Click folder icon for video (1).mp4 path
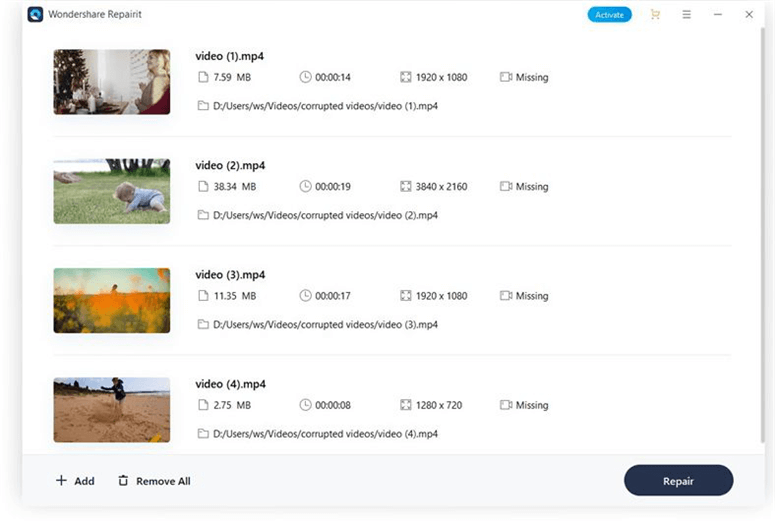775x523 pixels. (x=203, y=106)
